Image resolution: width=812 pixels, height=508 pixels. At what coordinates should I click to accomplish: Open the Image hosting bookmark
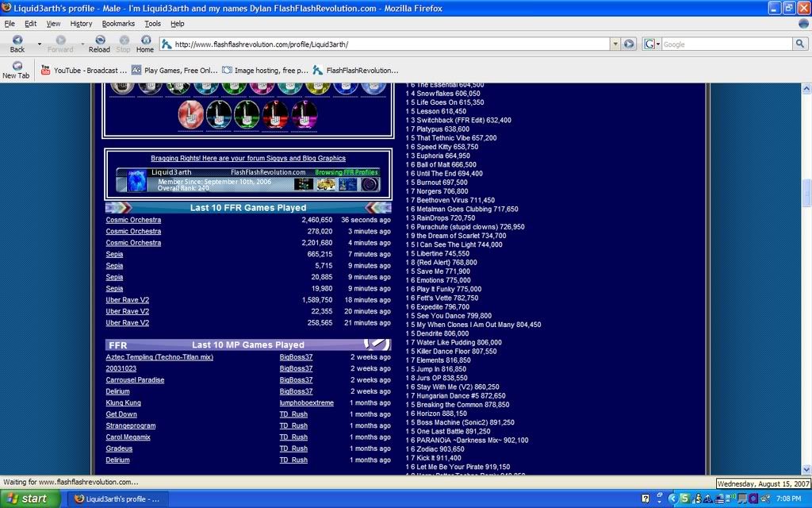point(266,71)
